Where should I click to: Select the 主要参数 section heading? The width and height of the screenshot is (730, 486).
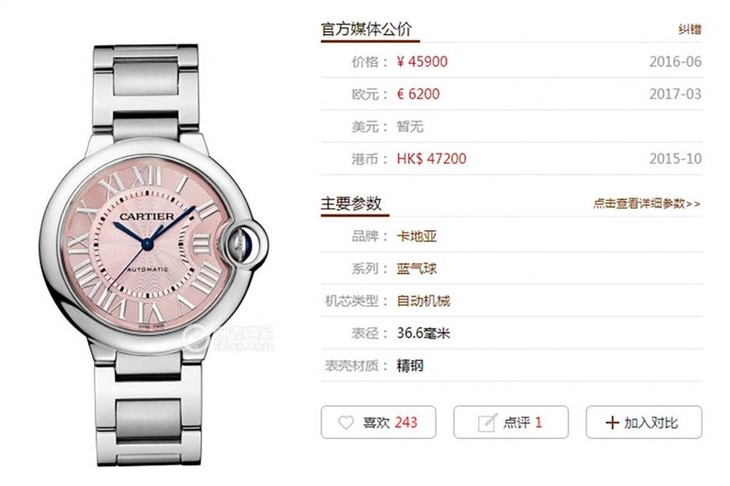351,203
